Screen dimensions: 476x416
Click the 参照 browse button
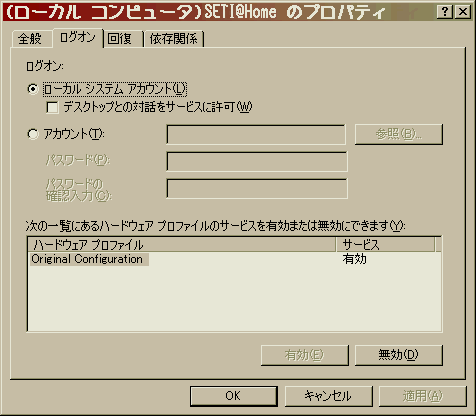pyautogui.click(x=399, y=134)
